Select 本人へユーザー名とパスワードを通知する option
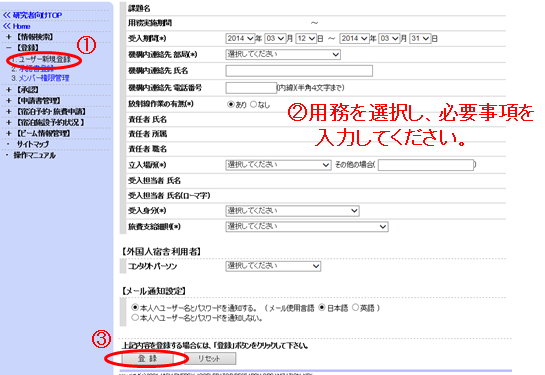 tap(135, 308)
